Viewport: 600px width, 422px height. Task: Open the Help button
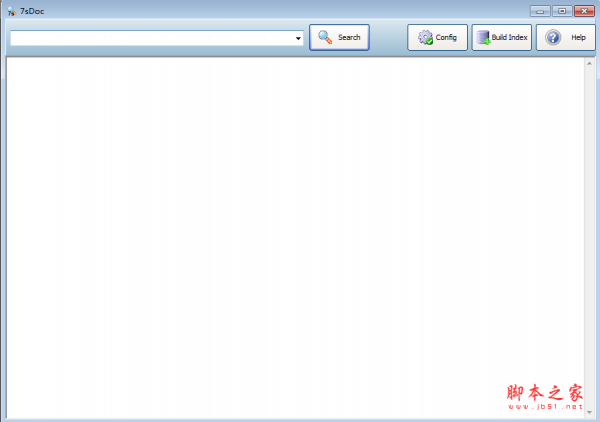pyautogui.click(x=565, y=38)
